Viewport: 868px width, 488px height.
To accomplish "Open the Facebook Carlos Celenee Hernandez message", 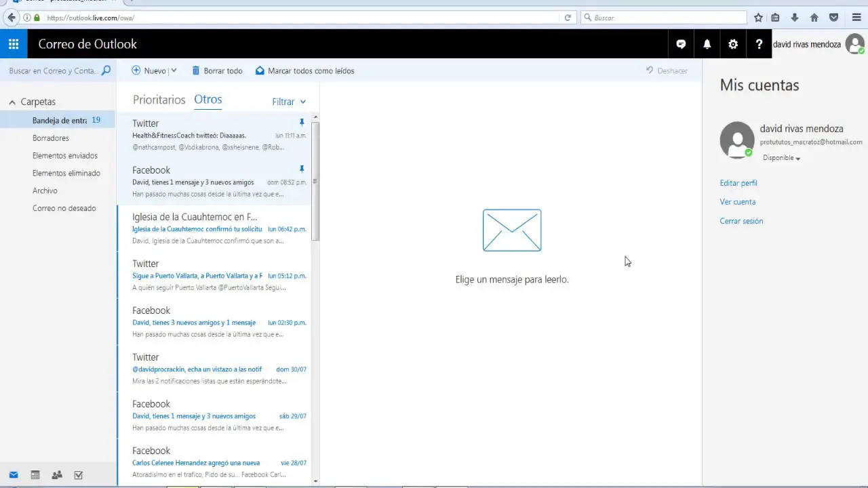I will tap(214, 462).
